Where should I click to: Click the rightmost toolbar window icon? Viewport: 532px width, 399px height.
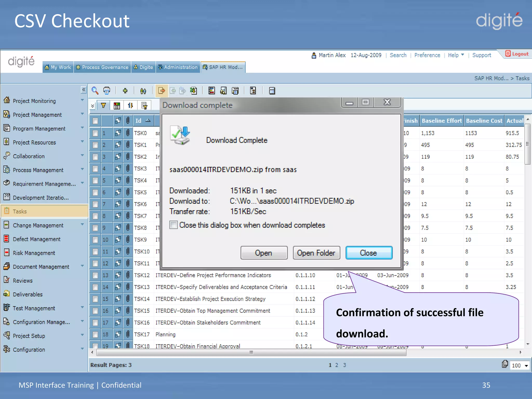pos(272,91)
